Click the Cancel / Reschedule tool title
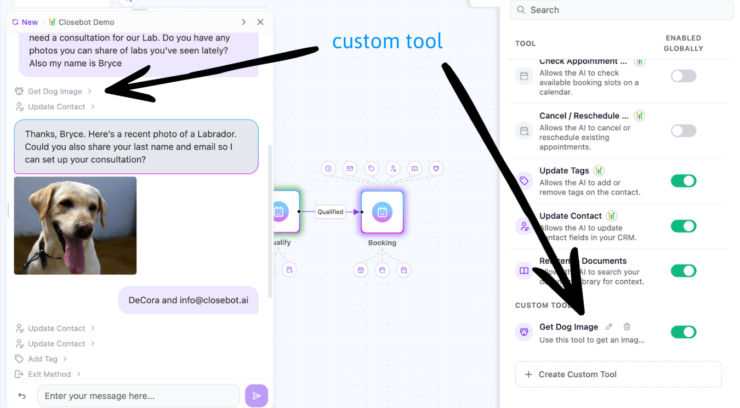Screen dimensions: 740x408 (584, 116)
